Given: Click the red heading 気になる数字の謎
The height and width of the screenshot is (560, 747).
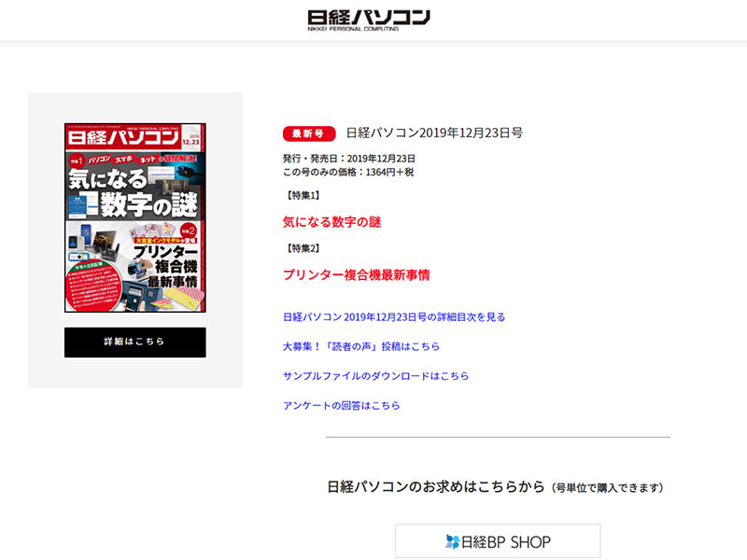Looking at the screenshot, I should [x=332, y=222].
